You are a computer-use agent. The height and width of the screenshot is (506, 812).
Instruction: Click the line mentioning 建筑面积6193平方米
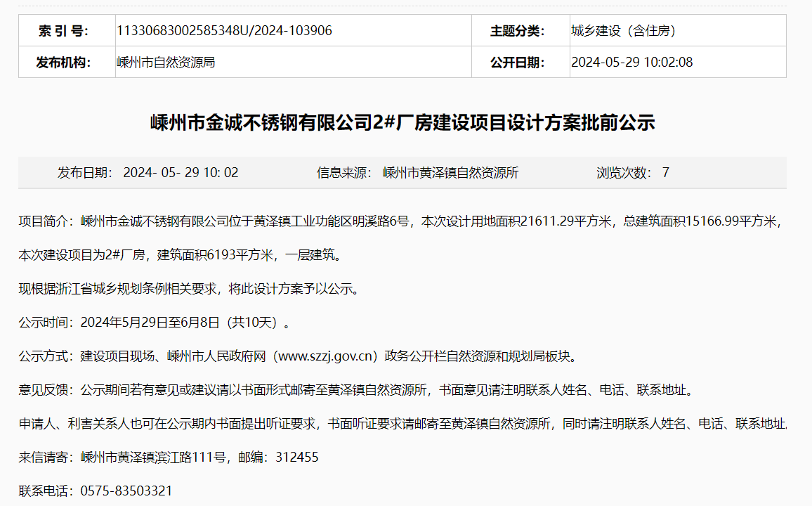pos(181,255)
